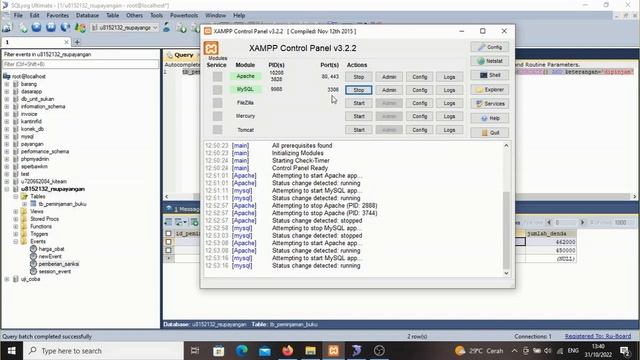Open Services from XAMPP panel
640x360 pixels.
pyautogui.click(x=489, y=104)
